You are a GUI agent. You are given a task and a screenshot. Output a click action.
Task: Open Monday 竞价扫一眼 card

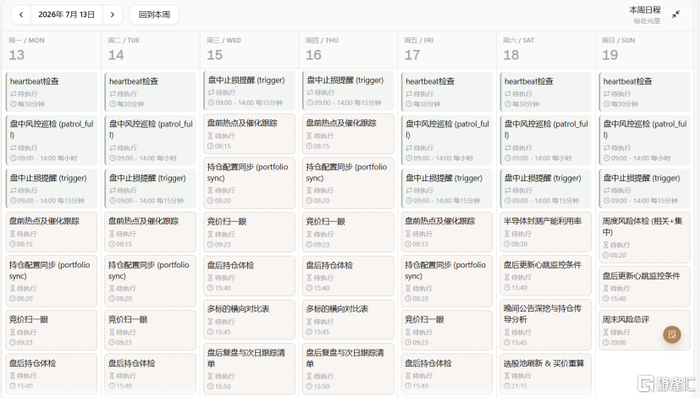point(51,330)
